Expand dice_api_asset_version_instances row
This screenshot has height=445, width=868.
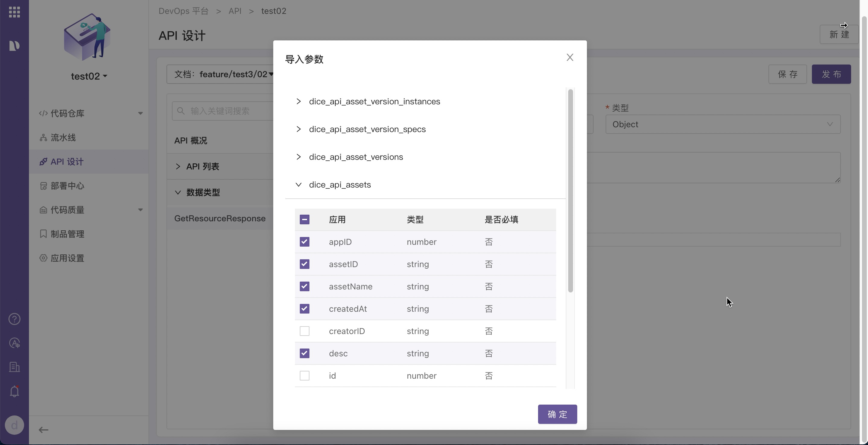tap(299, 101)
